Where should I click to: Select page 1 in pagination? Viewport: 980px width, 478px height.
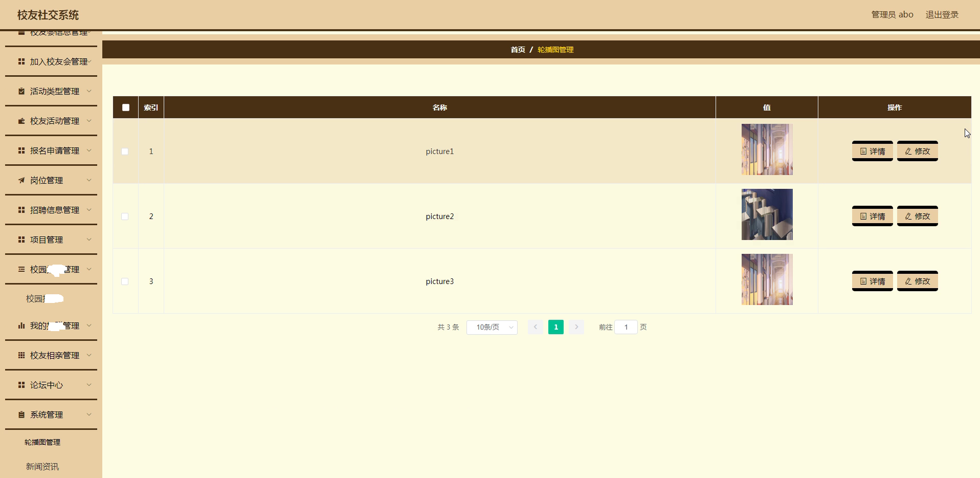pos(556,327)
